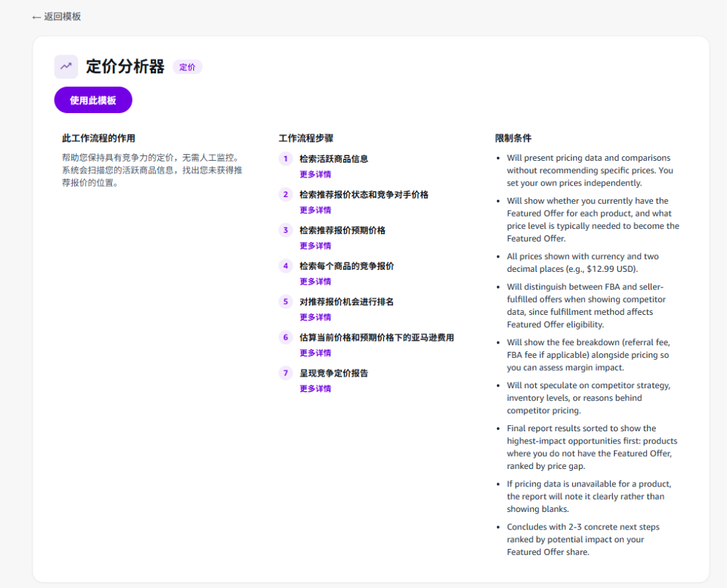Open 更多详情 under 估算当前价格和预期价格下的亚马逊费用
Image resolution: width=727 pixels, height=588 pixels.
click(x=315, y=353)
